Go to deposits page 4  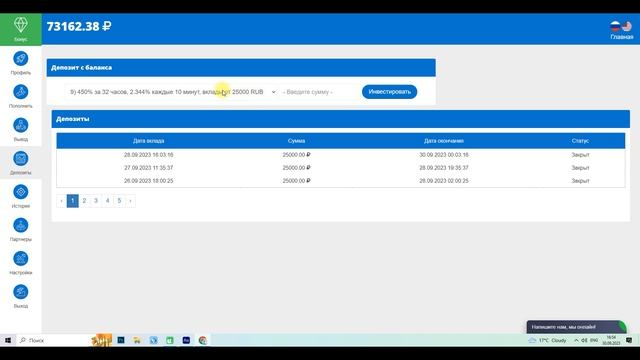point(108,200)
